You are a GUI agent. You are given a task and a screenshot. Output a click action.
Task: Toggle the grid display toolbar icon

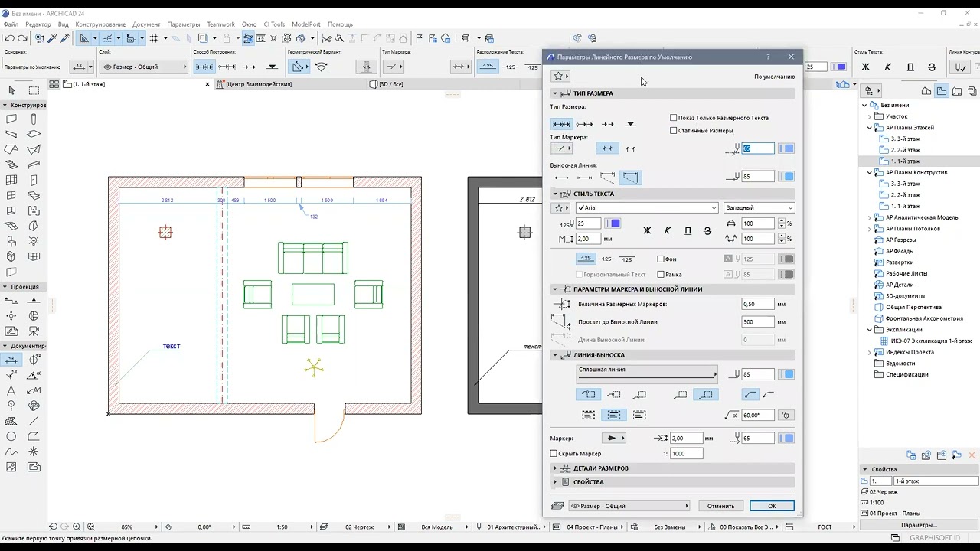click(154, 37)
